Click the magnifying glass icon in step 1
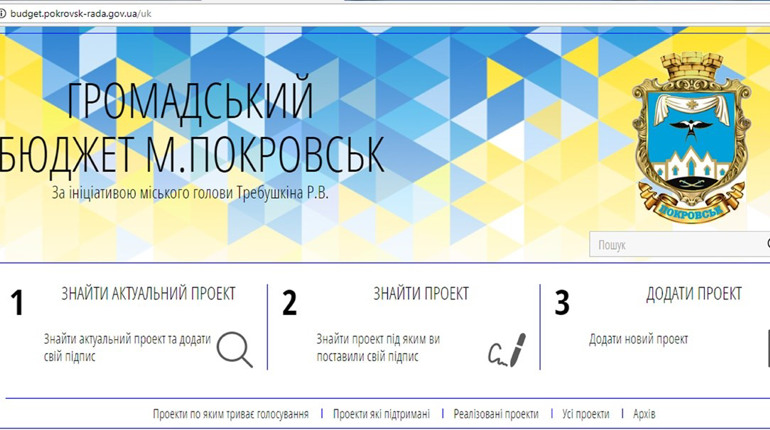Image resolution: width=770 pixels, height=430 pixels. [x=234, y=349]
